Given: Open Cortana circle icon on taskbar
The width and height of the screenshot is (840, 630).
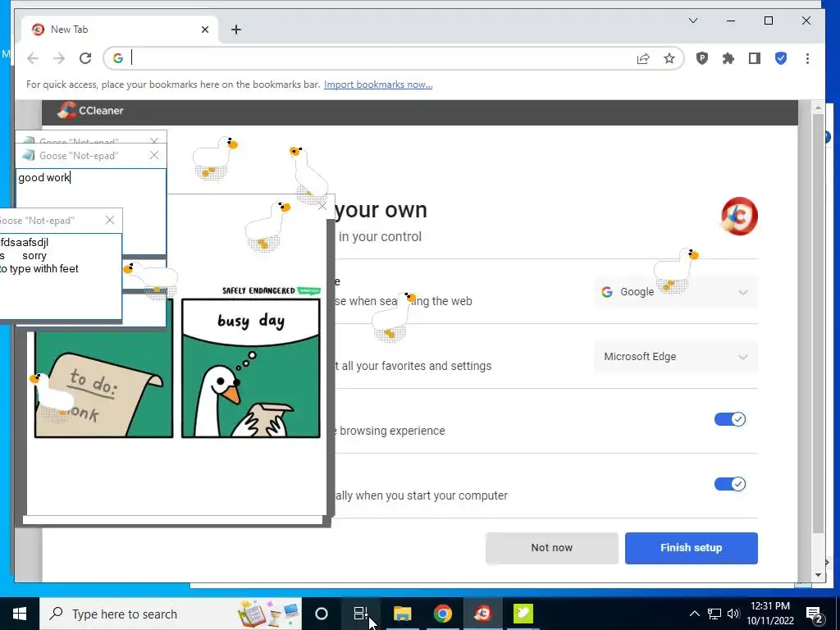Looking at the screenshot, I should tap(322, 614).
